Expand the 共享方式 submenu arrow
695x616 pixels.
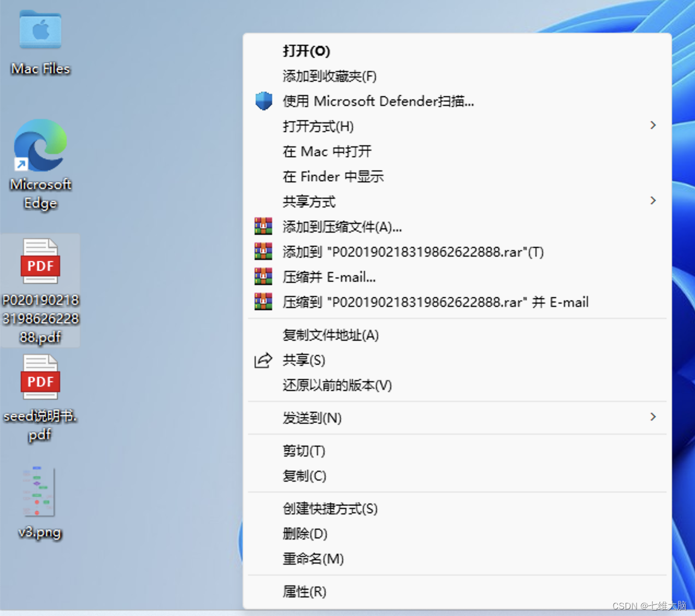tap(653, 200)
